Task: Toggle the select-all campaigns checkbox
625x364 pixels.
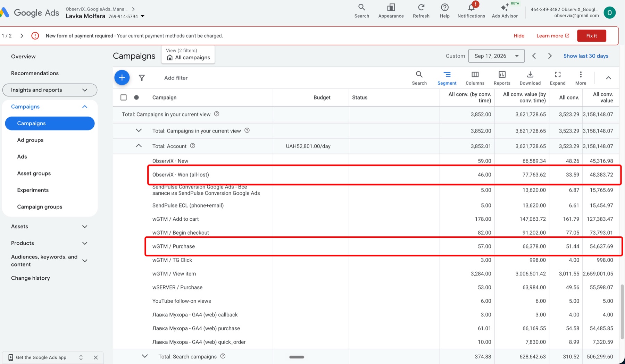Action: tap(123, 98)
